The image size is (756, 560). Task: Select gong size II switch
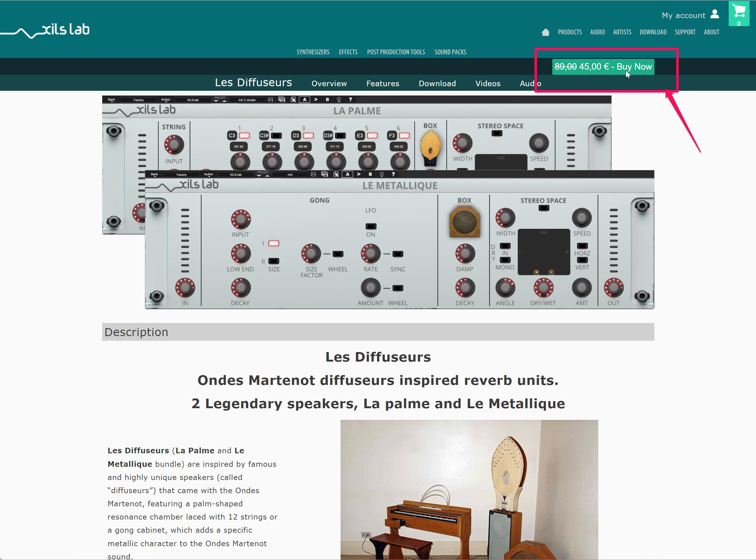click(274, 261)
